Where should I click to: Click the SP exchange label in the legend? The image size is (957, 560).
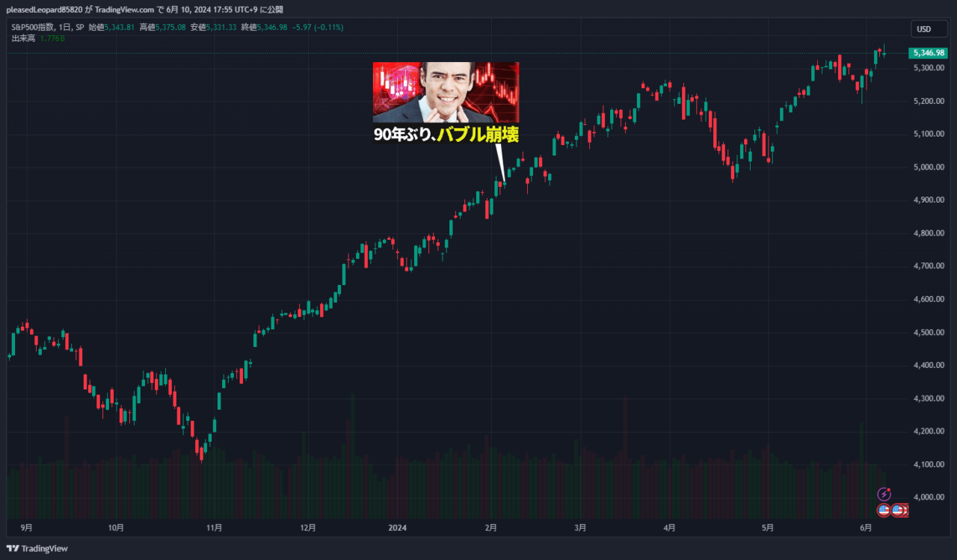[79, 25]
